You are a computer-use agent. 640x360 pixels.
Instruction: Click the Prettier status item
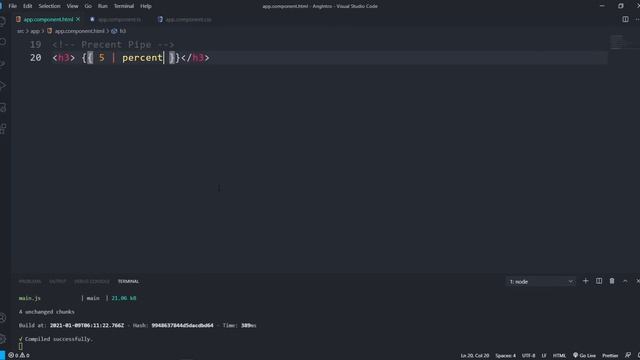(610, 356)
